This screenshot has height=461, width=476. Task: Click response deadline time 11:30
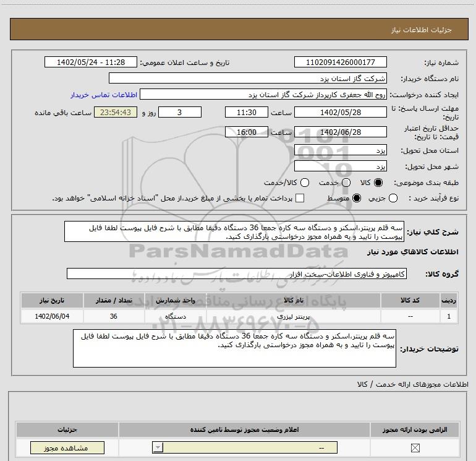(247, 112)
